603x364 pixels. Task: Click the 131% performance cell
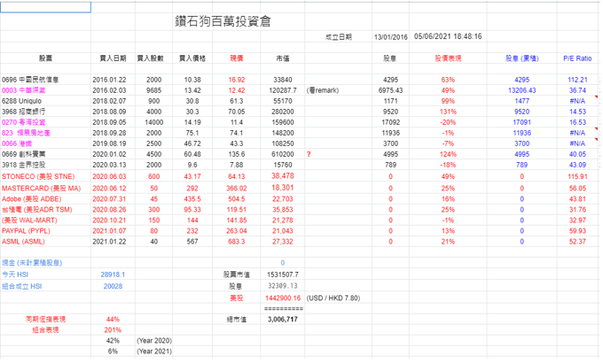click(448, 112)
